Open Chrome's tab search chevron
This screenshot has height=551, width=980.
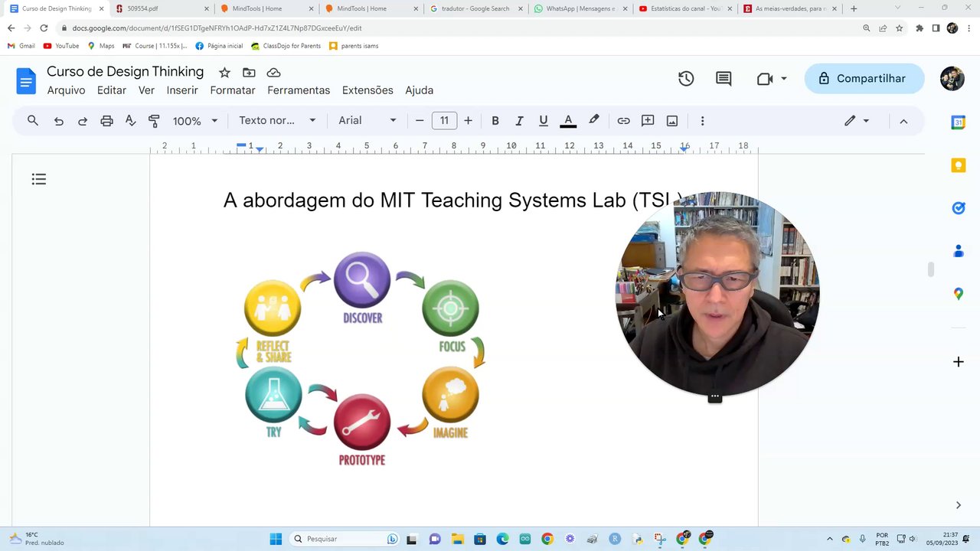pos(899,8)
